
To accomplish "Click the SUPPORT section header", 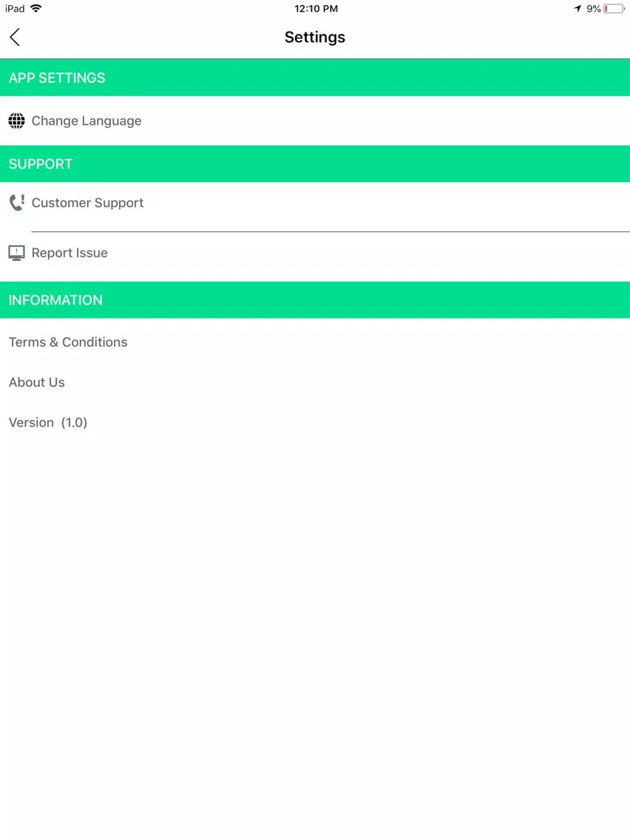I will (x=41, y=164).
